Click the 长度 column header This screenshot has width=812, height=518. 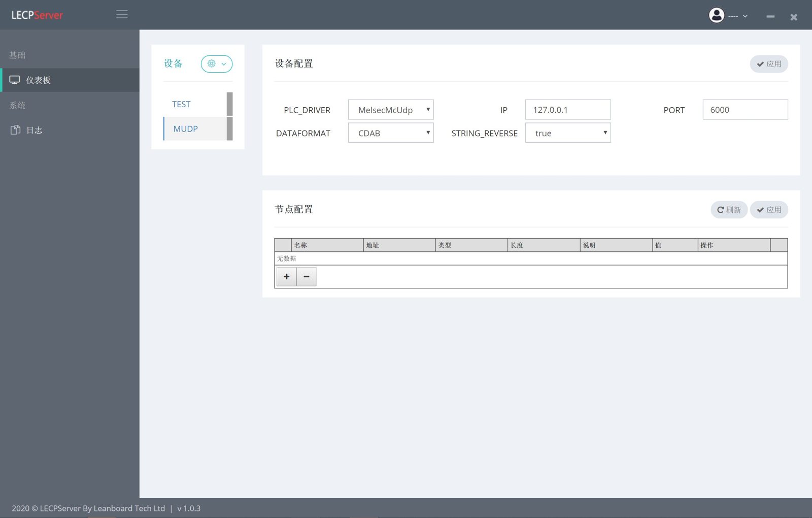click(x=544, y=245)
